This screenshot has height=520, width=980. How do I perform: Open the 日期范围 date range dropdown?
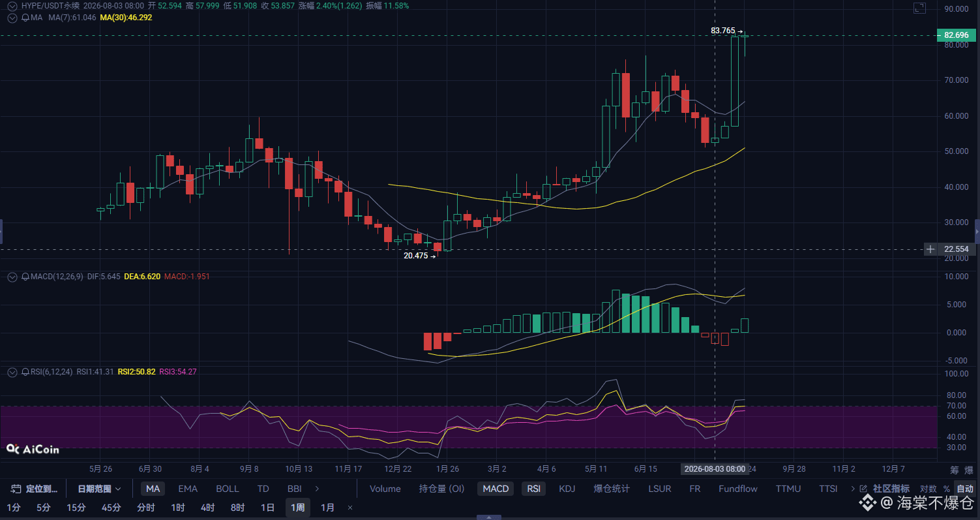click(99, 489)
